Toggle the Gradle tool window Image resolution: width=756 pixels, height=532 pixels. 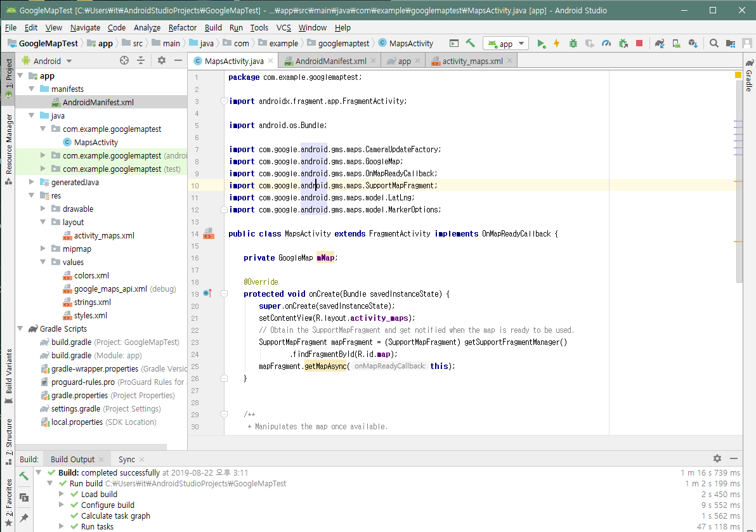click(749, 75)
